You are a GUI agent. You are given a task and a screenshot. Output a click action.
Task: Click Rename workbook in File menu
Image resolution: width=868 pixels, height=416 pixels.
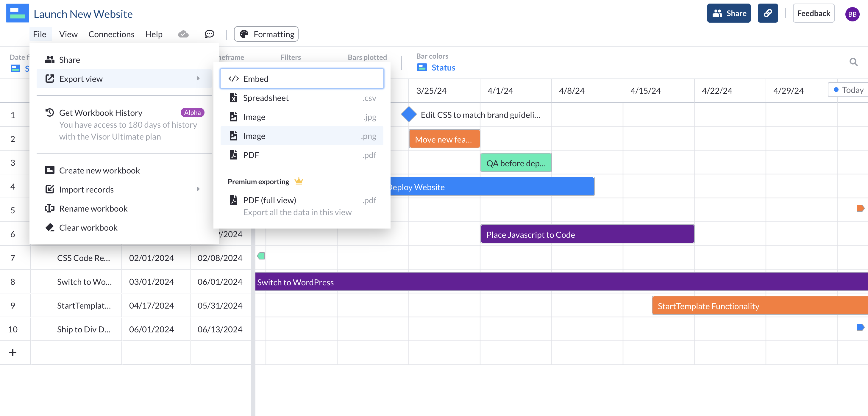coord(93,209)
